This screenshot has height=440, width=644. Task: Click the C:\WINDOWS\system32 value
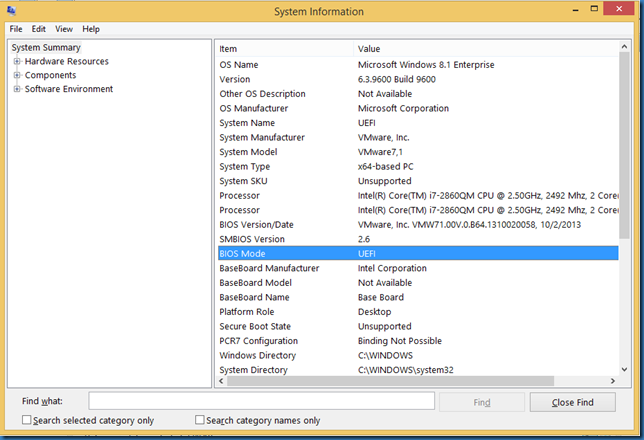click(x=406, y=370)
